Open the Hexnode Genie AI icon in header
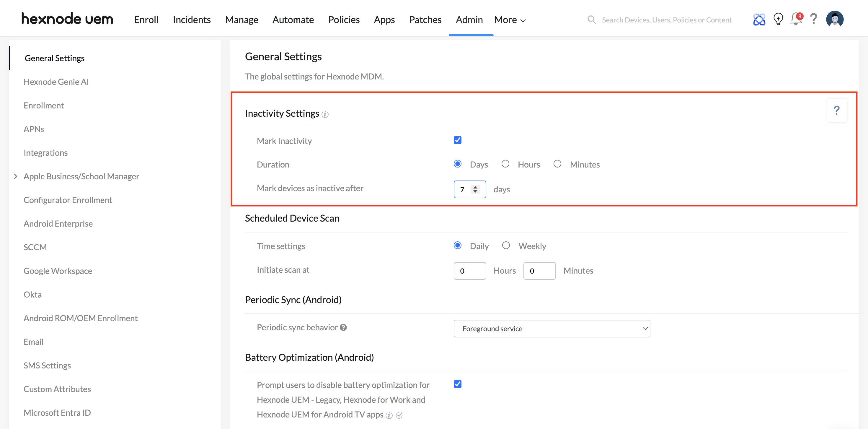 click(759, 19)
